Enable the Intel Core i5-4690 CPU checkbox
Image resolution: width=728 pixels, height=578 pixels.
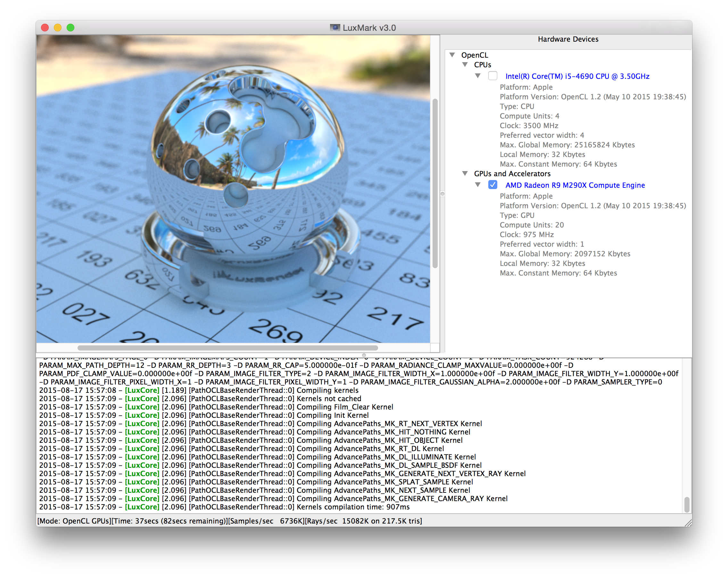492,76
